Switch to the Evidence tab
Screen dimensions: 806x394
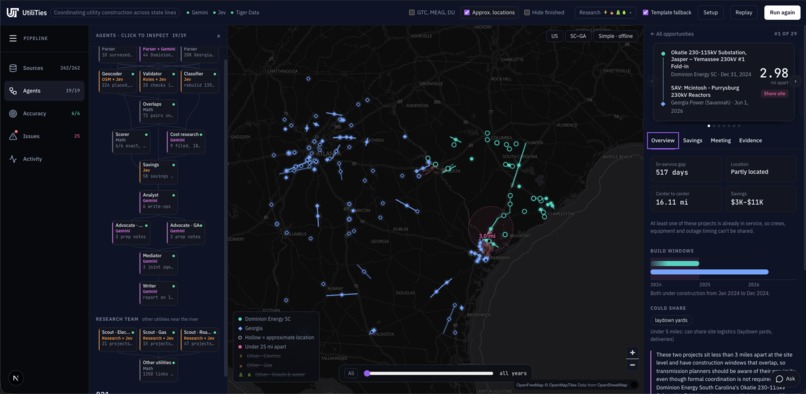pyautogui.click(x=750, y=140)
